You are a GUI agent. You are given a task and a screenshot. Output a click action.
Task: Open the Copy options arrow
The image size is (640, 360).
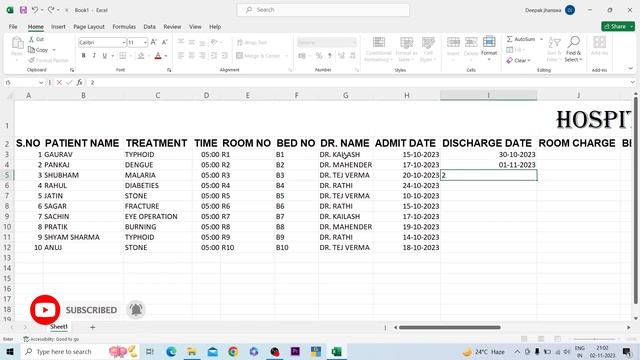tap(54, 50)
